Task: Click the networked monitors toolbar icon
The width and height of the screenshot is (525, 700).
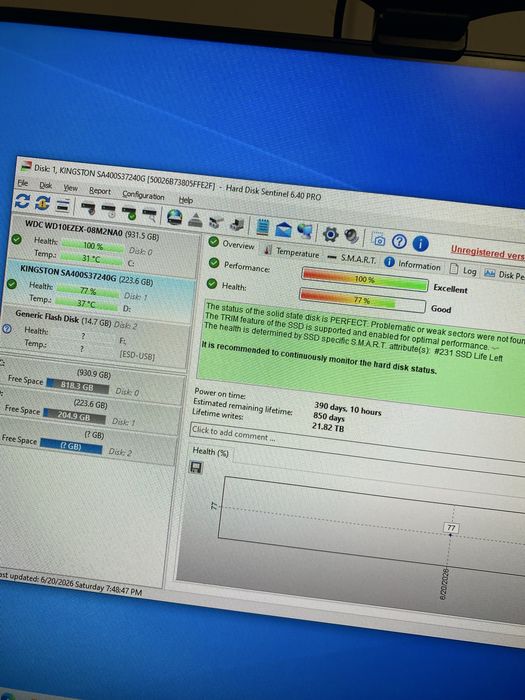Action: point(305,231)
